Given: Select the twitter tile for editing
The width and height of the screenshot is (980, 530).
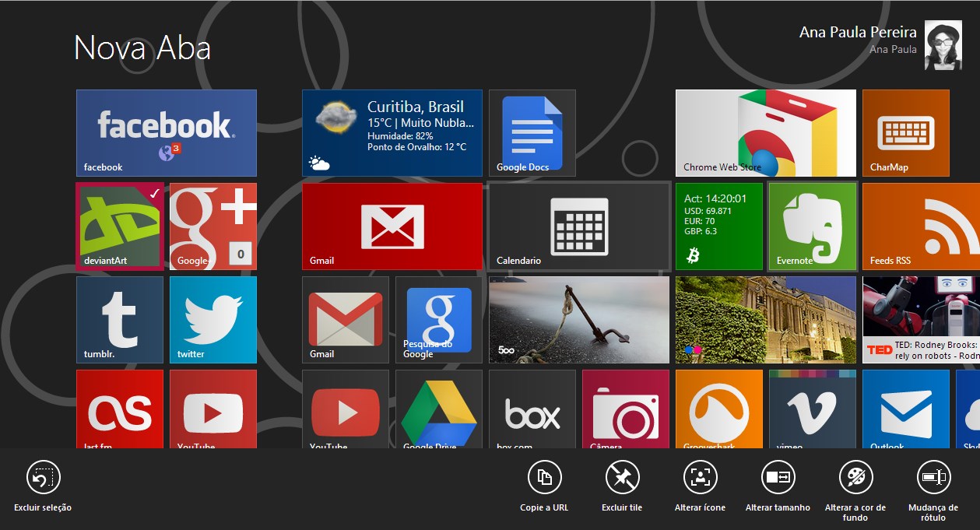Looking at the screenshot, I should (x=213, y=319).
